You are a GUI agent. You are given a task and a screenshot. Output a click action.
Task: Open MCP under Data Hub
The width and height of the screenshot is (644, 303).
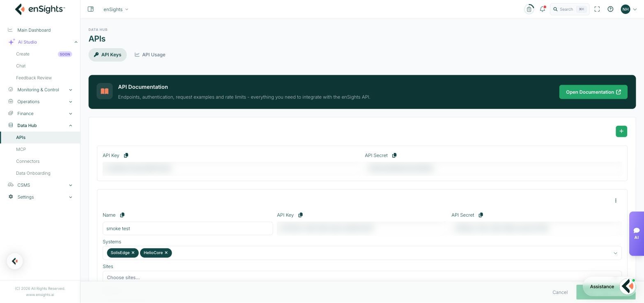(21, 149)
